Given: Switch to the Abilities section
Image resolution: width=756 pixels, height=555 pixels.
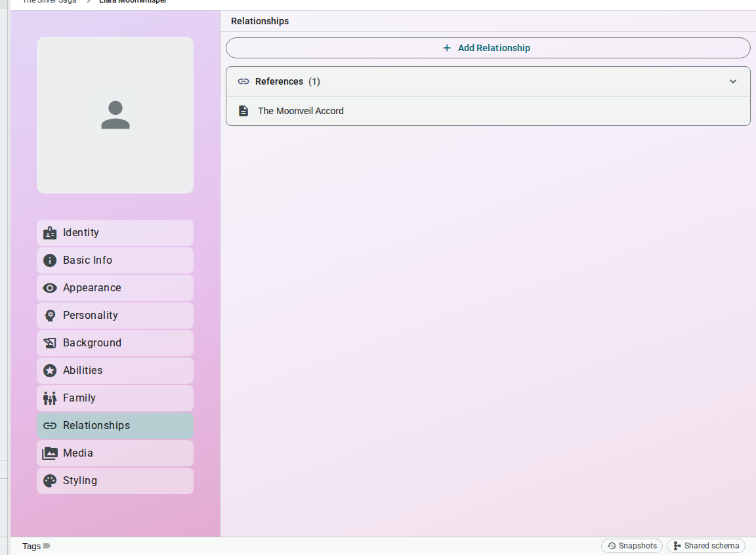Looking at the screenshot, I should pos(115,371).
